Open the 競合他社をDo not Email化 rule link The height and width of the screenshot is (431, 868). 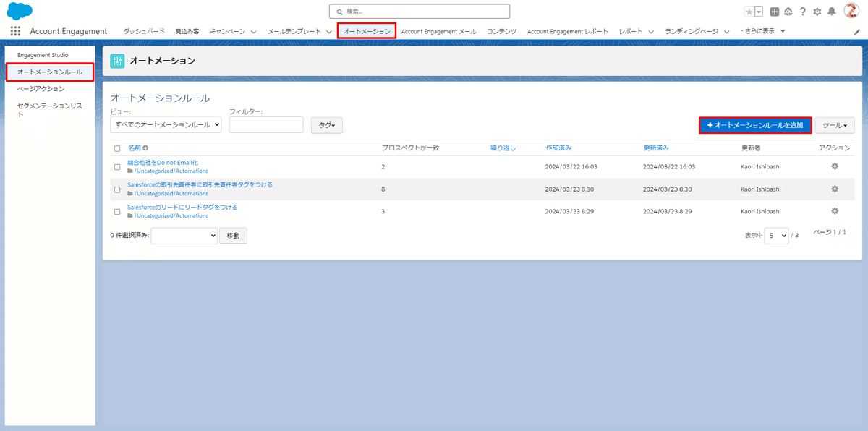coord(163,163)
